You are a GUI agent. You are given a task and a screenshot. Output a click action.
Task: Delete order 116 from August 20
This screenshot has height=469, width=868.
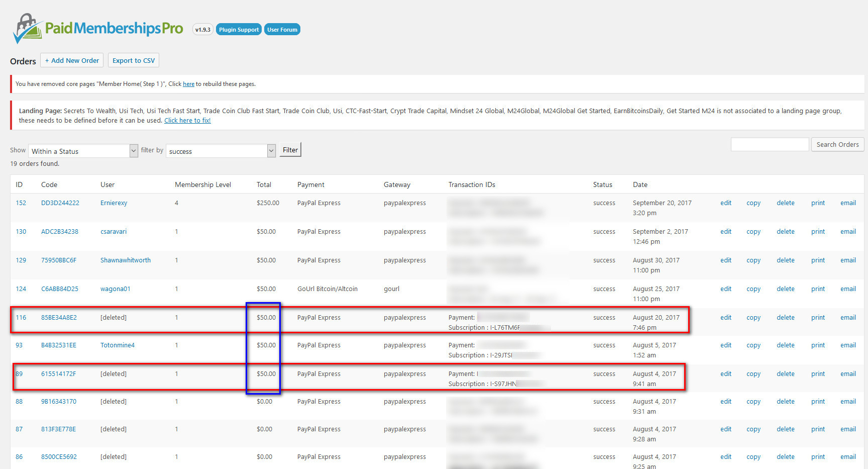coord(786,318)
